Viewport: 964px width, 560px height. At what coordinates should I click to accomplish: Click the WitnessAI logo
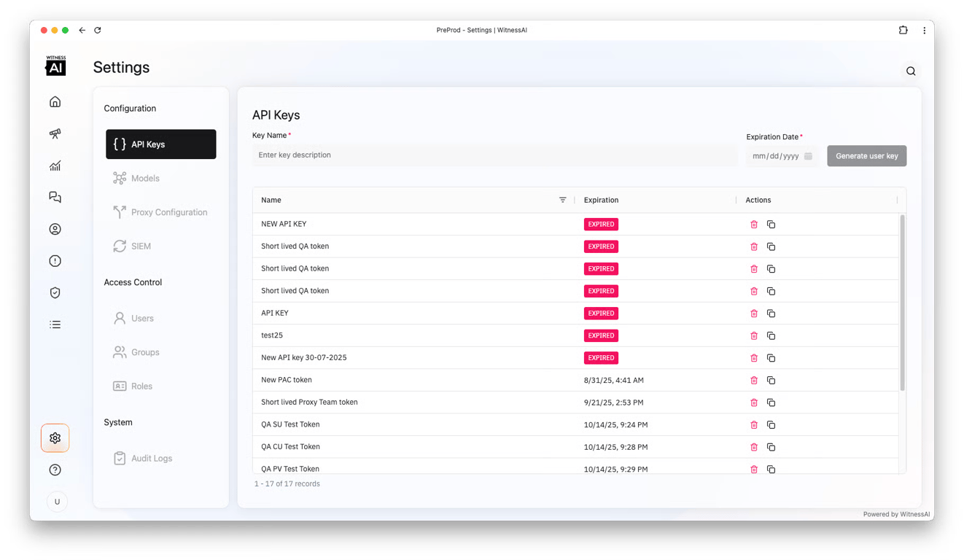click(56, 66)
